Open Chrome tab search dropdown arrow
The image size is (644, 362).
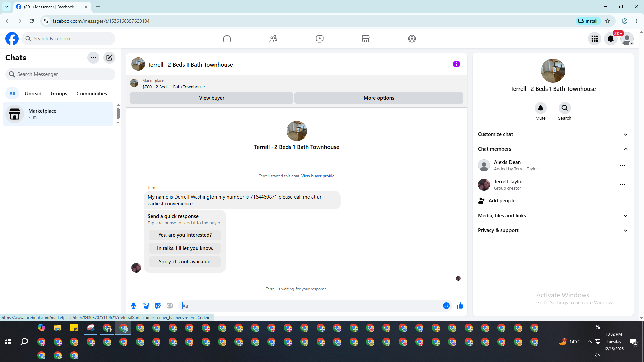tap(7, 7)
